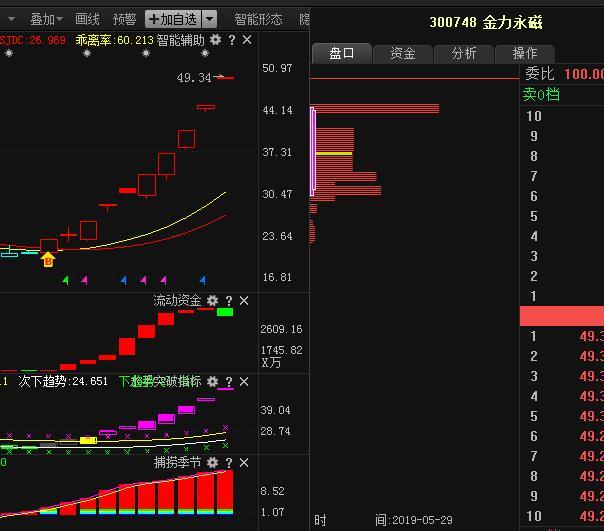Select 智能形态 in the toolbar
Image resolution: width=604 pixels, height=531 pixels.
[258, 19]
